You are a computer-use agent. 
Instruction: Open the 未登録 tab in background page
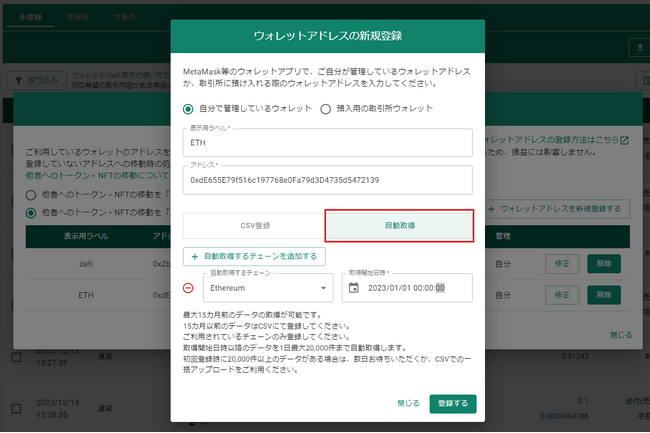30,17
